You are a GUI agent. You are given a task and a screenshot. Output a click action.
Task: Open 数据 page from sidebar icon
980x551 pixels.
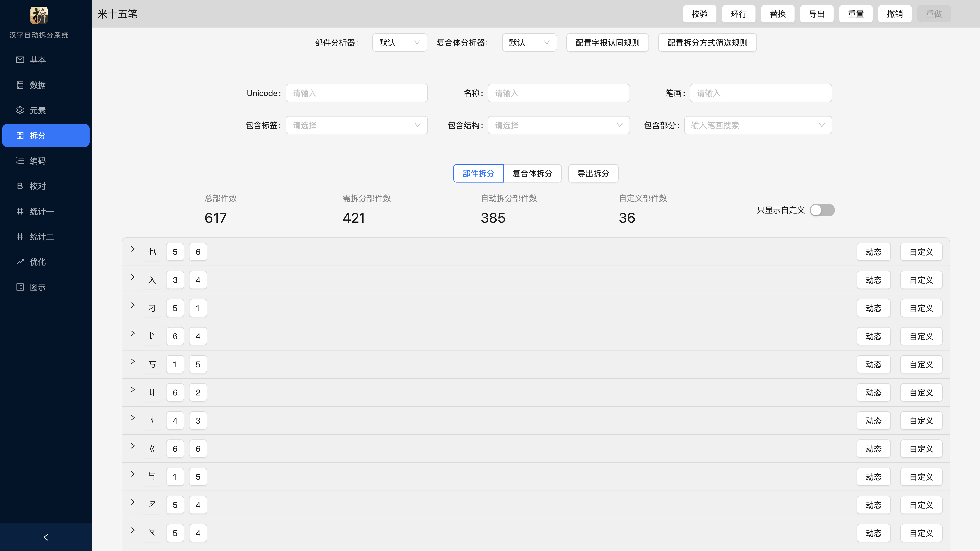20,85
